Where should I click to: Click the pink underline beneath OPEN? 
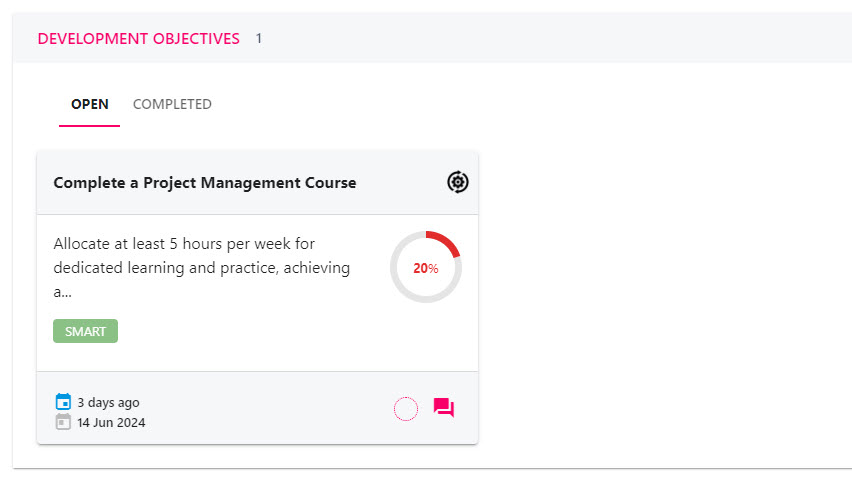click(x=89, y=125)
